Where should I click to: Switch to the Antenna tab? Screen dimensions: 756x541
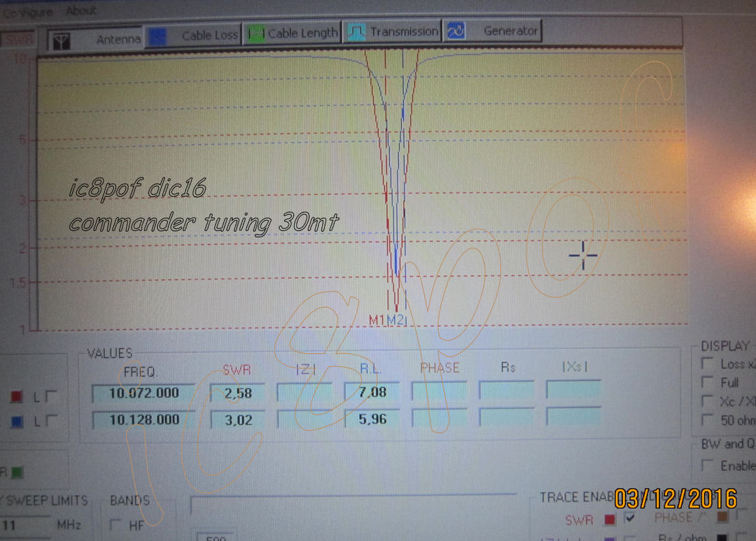point(95,40)
